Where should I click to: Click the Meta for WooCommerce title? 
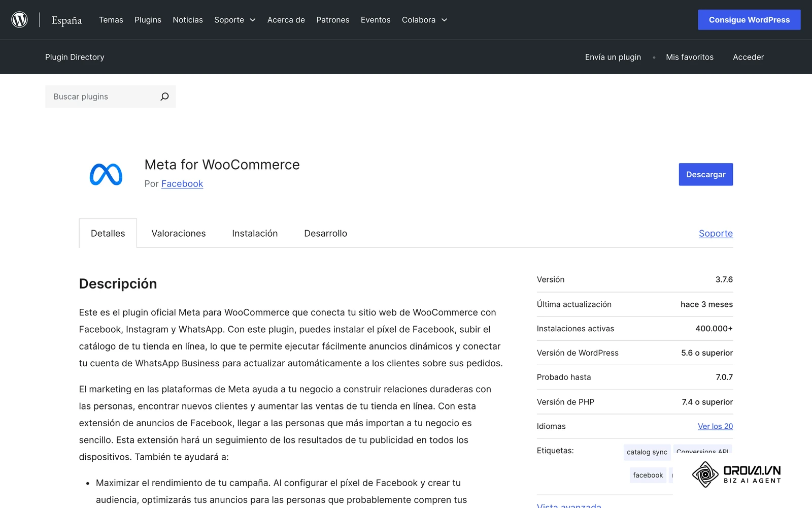coord(222,165)
